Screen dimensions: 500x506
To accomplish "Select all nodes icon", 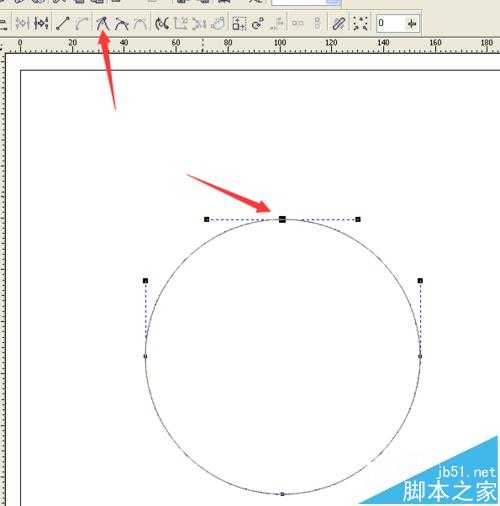I will (x=360, y=24).
